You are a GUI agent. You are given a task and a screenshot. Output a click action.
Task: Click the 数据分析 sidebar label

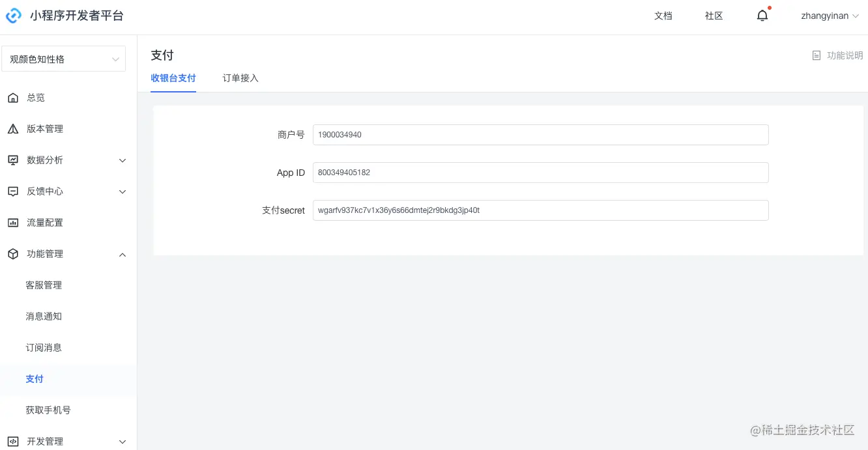45,160
